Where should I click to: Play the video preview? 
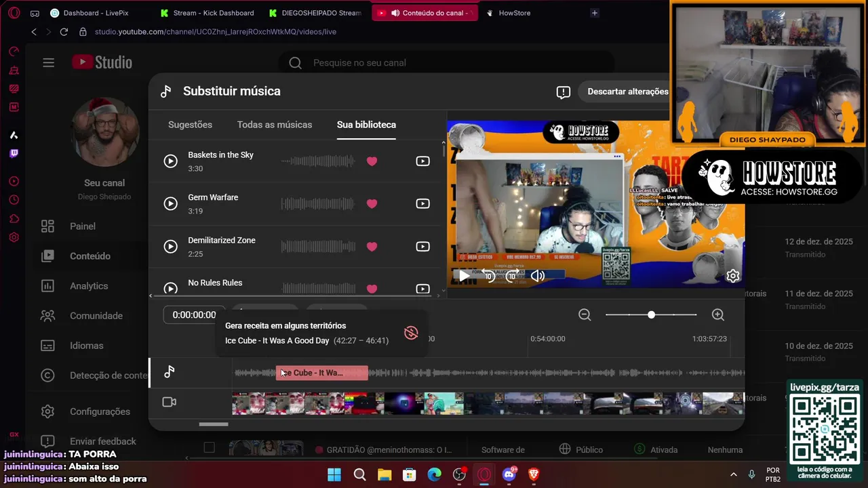pyautogui.click(x=464, y=275)
